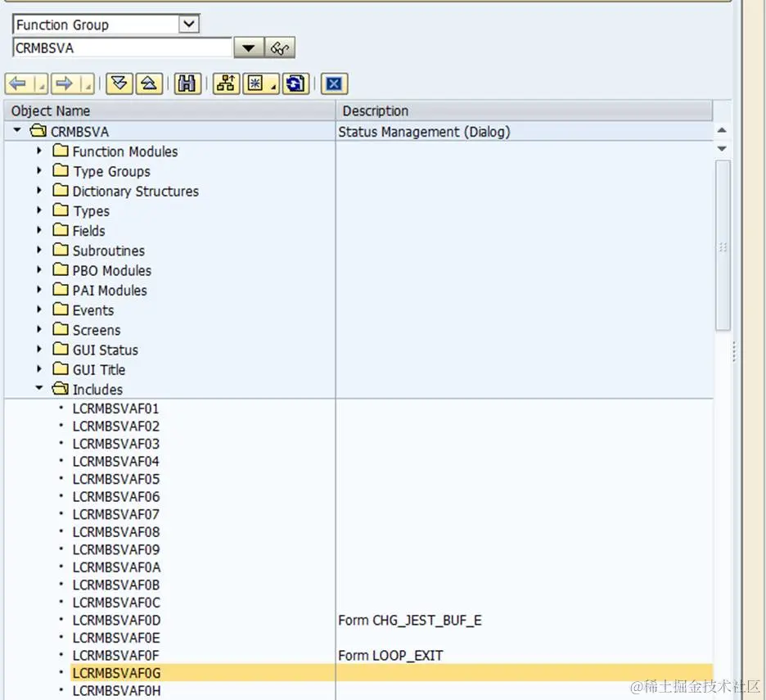Go back with the left arrow icon
766x700 pixels.
19,84
